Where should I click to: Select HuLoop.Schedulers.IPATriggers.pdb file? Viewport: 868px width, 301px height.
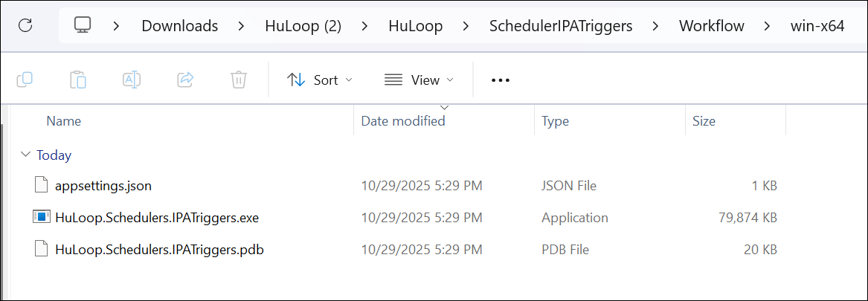[x=159, y=250]
